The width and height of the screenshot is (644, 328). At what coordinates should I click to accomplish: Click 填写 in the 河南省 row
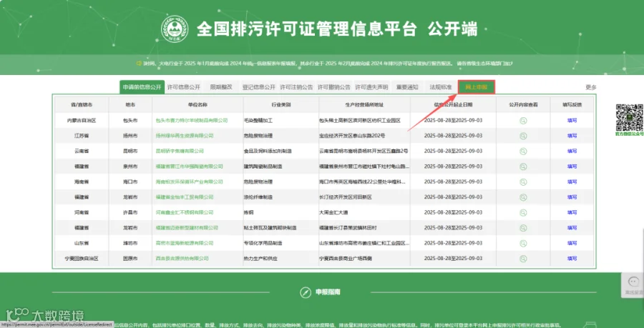click(x=572, y=212)
